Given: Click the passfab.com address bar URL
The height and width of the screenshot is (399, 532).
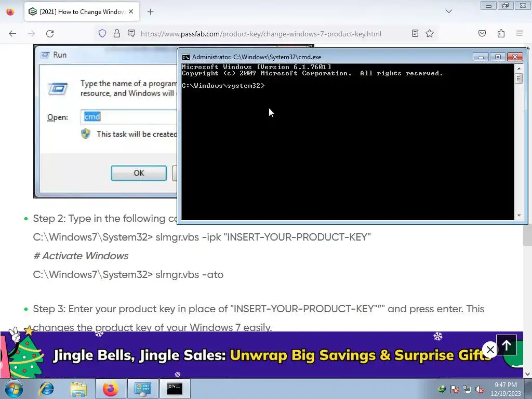Looking at the screenshot, I should [261, 34].
